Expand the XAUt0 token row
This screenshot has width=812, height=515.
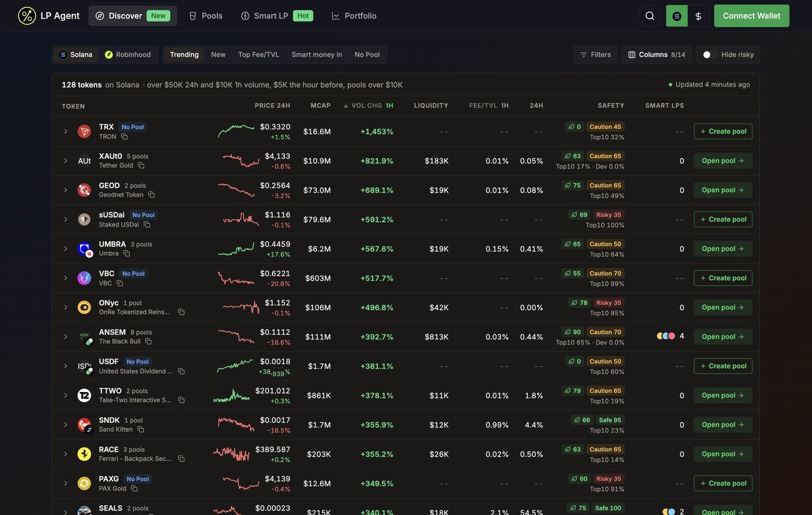(66, 161)
